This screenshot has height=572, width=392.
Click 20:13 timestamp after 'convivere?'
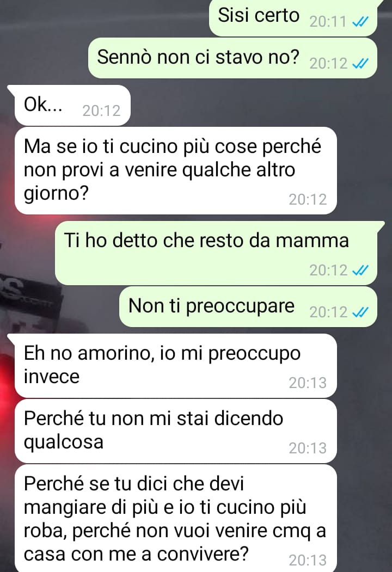pyautogui.click(x=308, y=561)
